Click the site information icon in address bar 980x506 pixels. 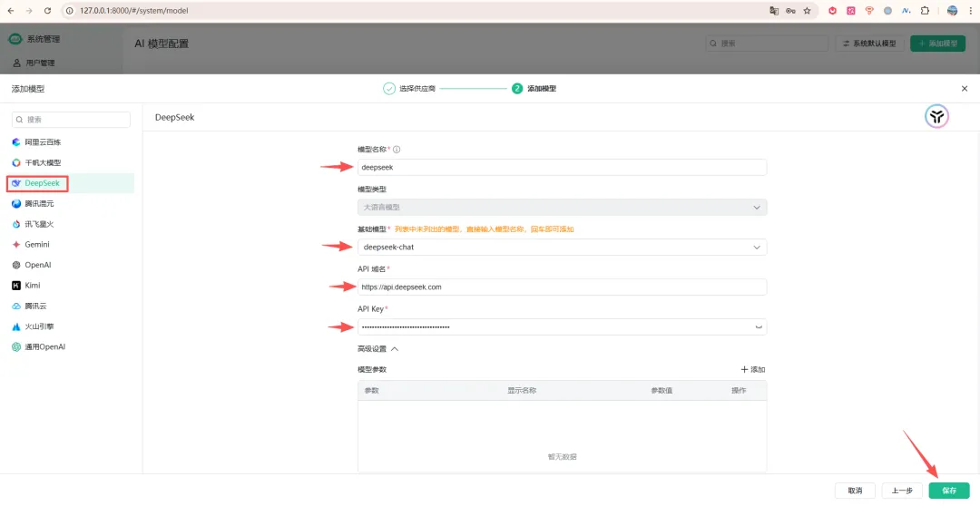[x=70, y=11]
